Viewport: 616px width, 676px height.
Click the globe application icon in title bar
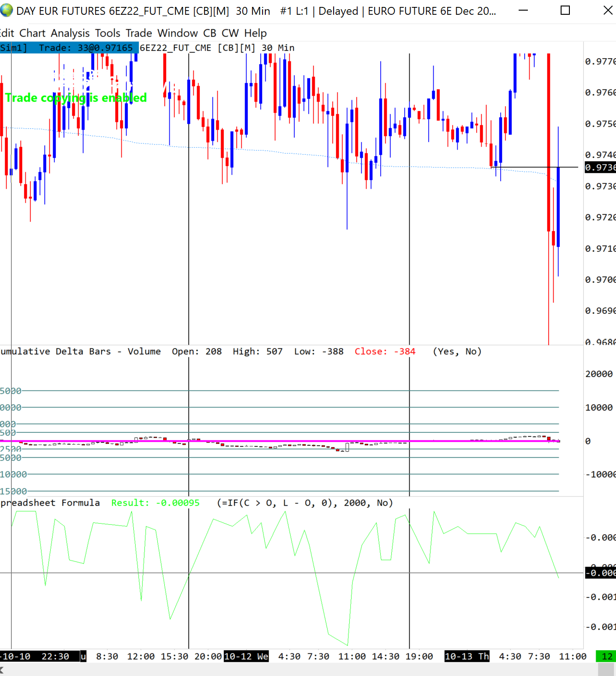click(x=6, y=11)
